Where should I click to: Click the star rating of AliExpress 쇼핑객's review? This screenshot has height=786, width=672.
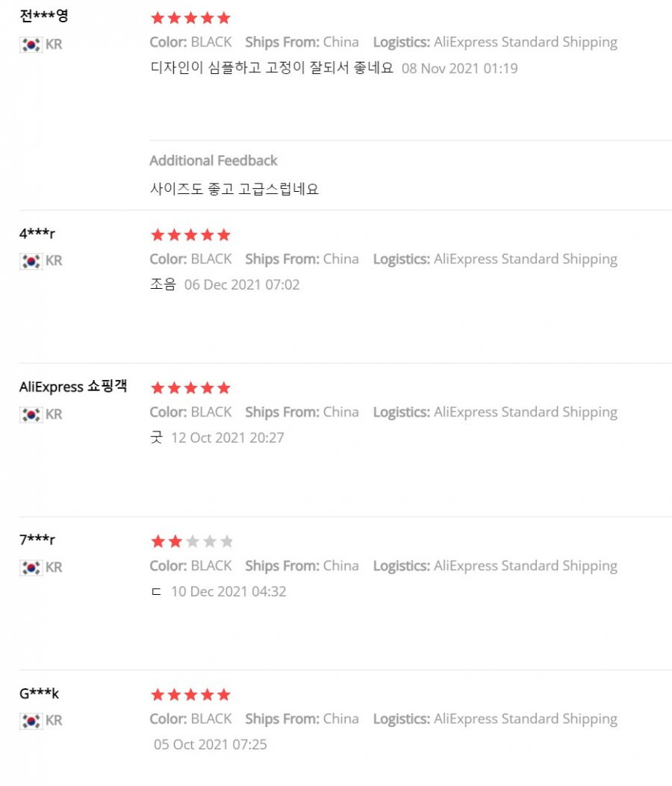pyautogui.click(x=190, y=388)
